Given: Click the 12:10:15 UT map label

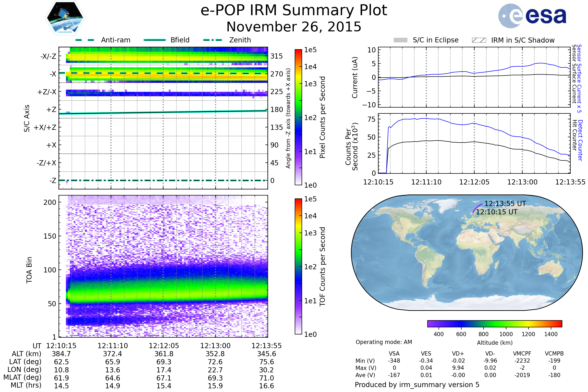Looking at the screenshot, I should click(497, 212).
